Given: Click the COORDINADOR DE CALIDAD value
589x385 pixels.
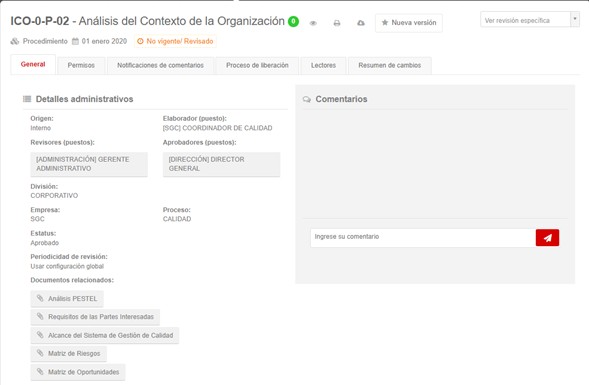Looking at the screenshot, I should pyautogui.click(x=217, y=128).
